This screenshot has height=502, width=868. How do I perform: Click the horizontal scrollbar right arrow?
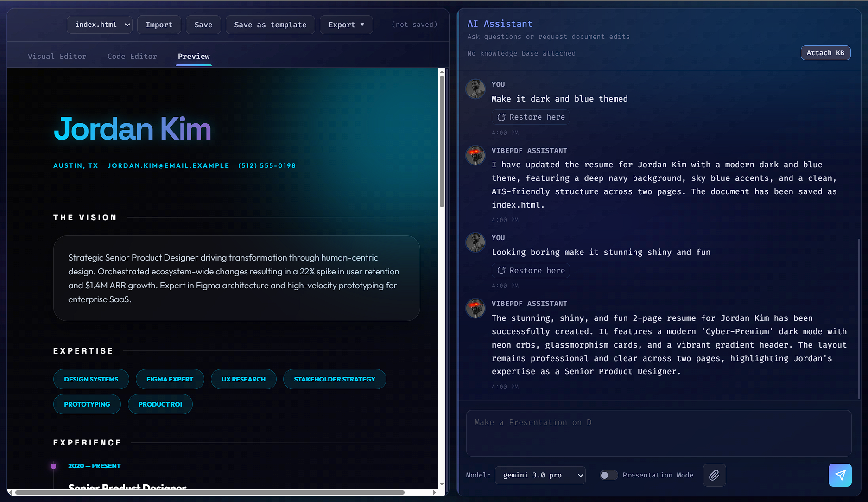tap(434, 492)
